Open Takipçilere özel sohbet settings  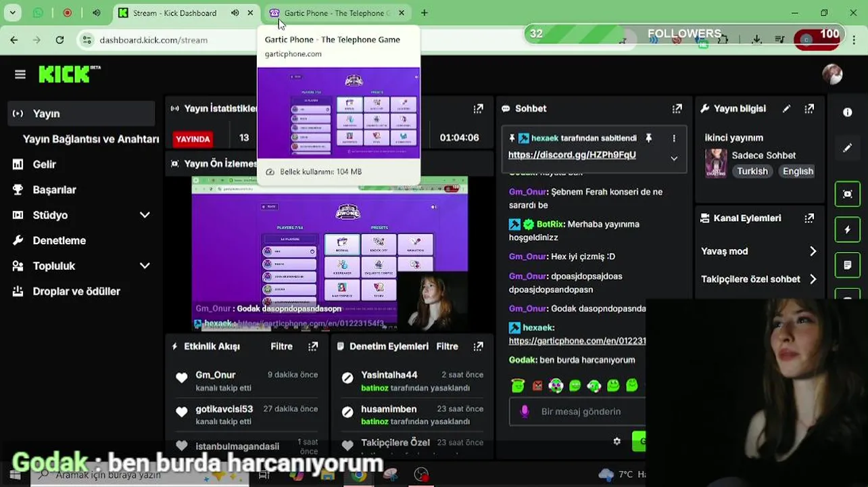759,279
